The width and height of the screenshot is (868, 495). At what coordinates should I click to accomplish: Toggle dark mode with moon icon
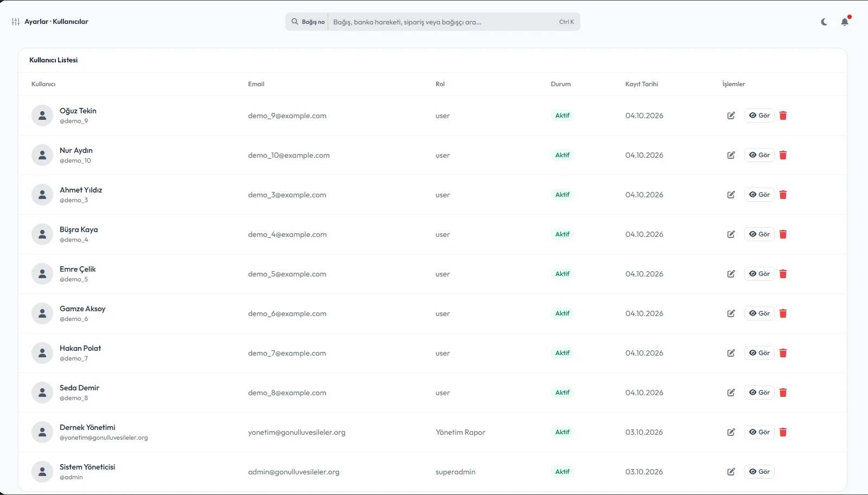[x=824, y=22]
